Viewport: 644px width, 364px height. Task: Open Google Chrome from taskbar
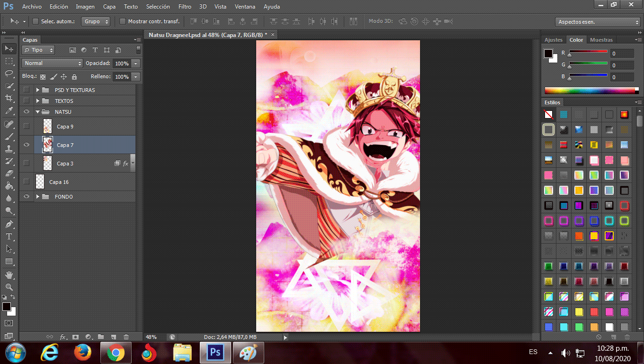coord(116,353)
